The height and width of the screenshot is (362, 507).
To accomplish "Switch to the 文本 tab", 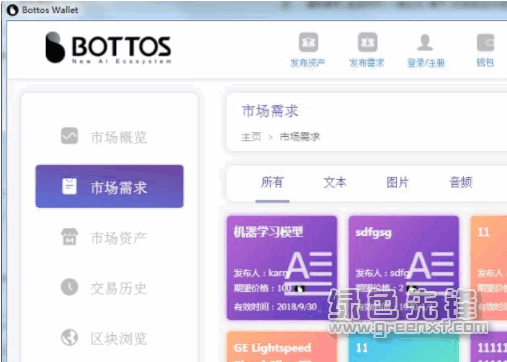I will click(335, 182).
